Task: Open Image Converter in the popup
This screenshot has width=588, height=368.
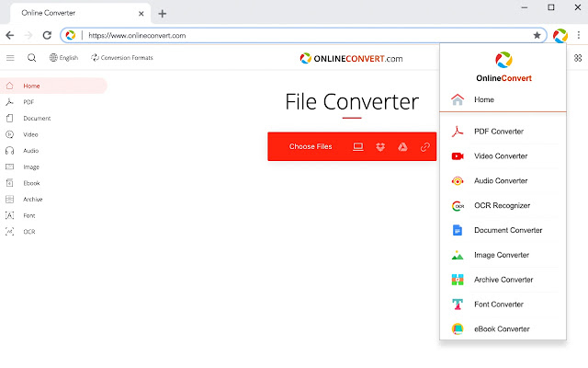Action: click(x=503, y=255)
